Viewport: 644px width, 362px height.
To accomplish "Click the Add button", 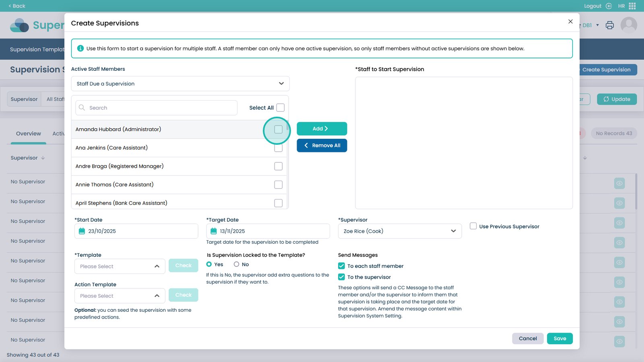I will click(x=322, y=129).
